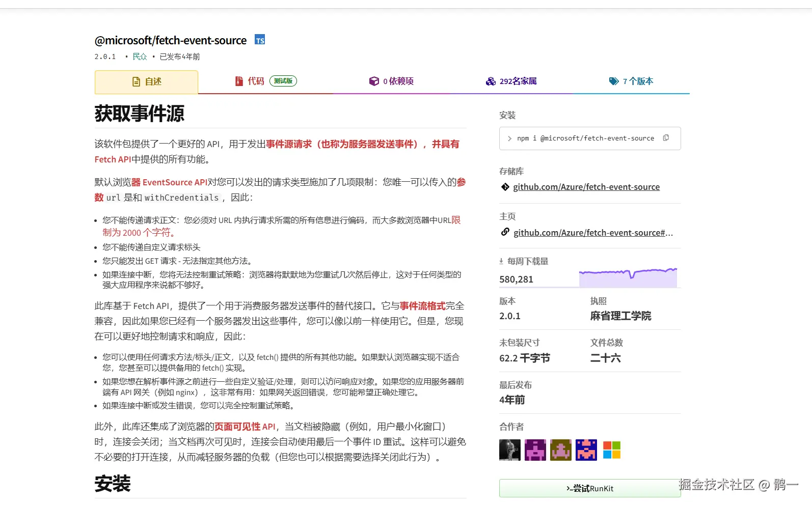
Task: Click the readme document icon on 自述 tab
Action: tap(136, 81)
